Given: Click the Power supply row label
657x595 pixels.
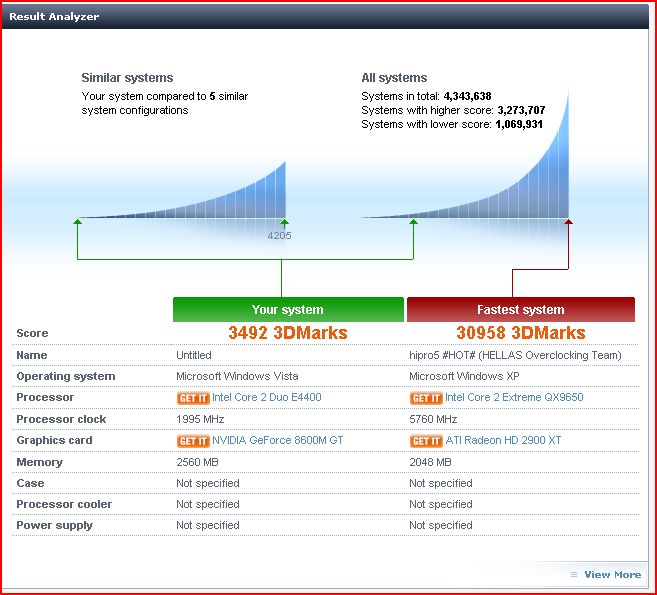Looking at the screenshot, I should coord(54,526).
